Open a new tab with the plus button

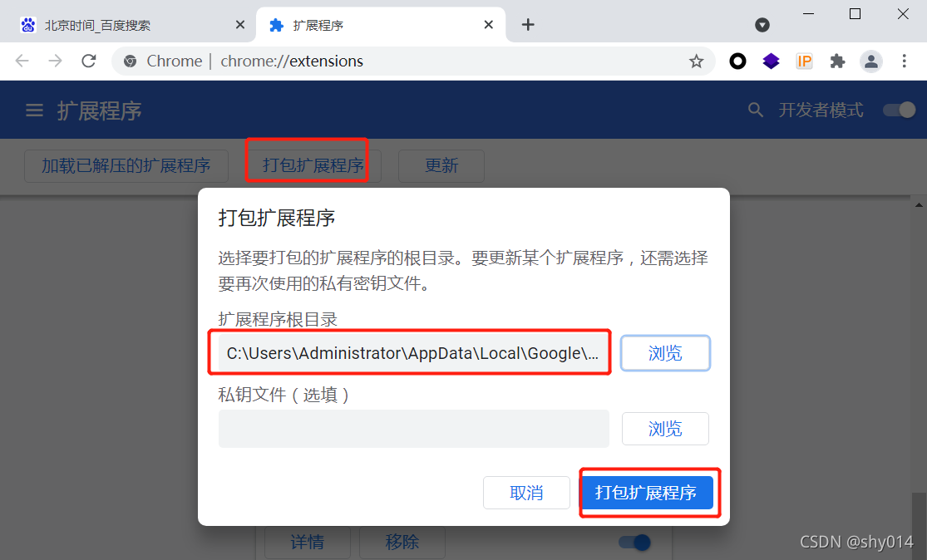click(528, 25)
